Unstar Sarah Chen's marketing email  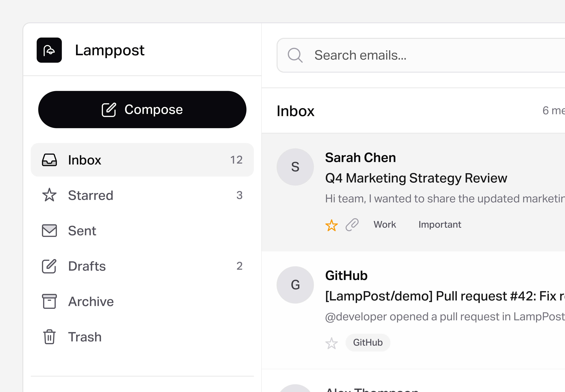[x=332, y=225]
